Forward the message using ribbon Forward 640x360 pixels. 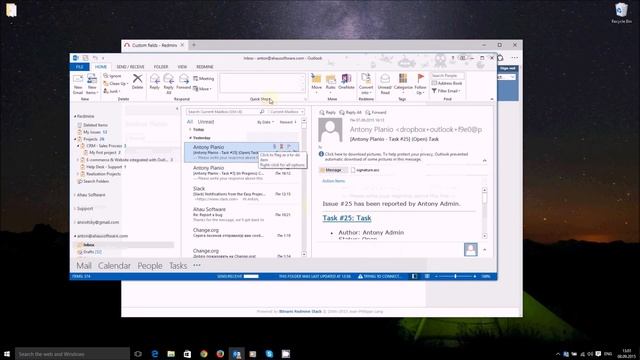click(184, 82)
